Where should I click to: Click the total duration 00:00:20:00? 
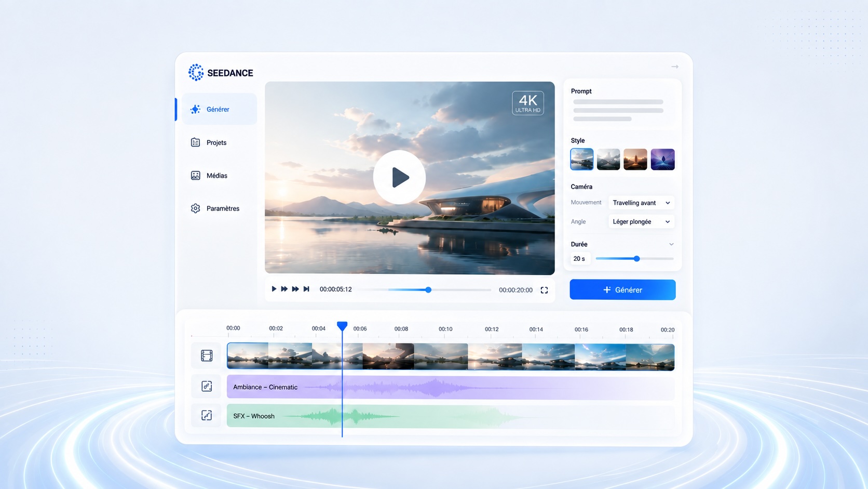(516, 290)
